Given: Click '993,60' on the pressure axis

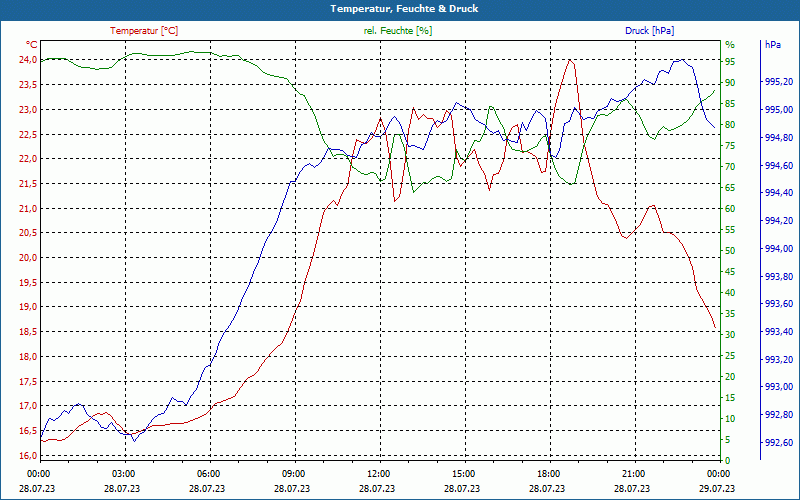Looking at the screenshot, I should tap(779, 304).
